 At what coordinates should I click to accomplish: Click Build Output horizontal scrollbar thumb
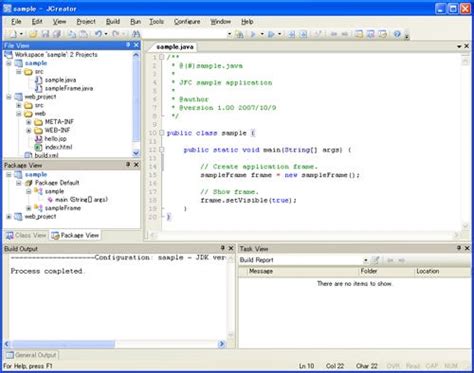[x=63, y=344]
